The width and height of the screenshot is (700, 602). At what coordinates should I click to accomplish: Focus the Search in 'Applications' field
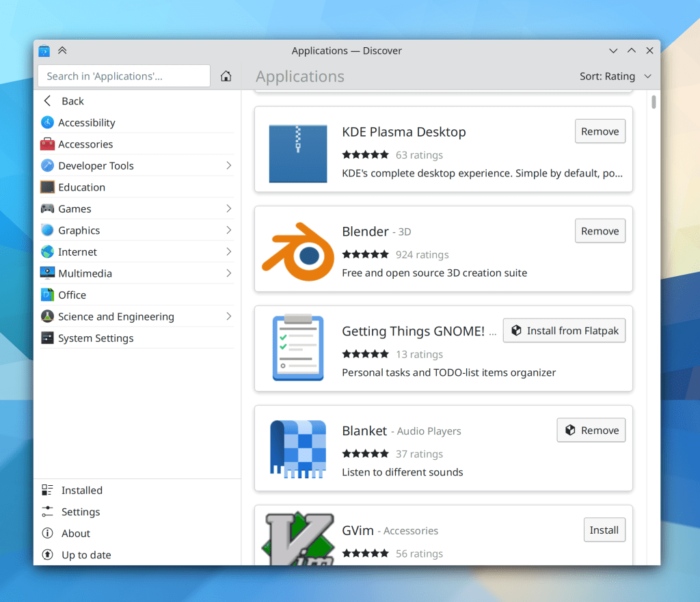click(124, 77)
